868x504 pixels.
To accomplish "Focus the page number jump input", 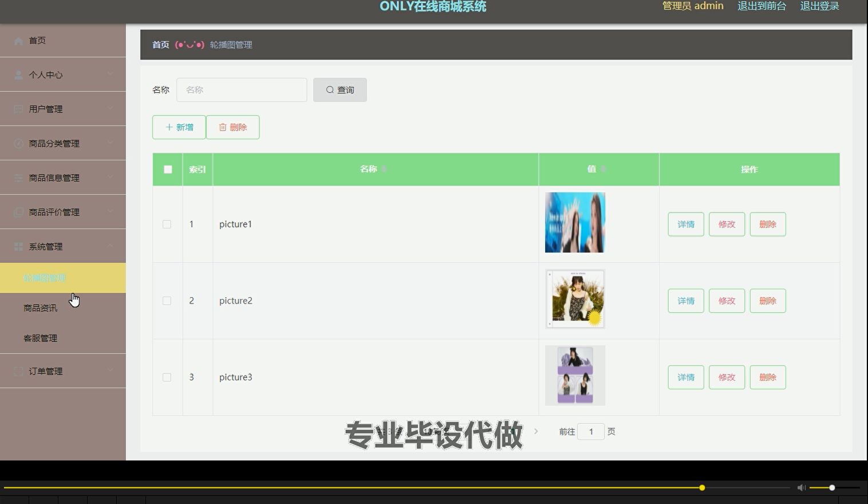I will tap(591, 431).
